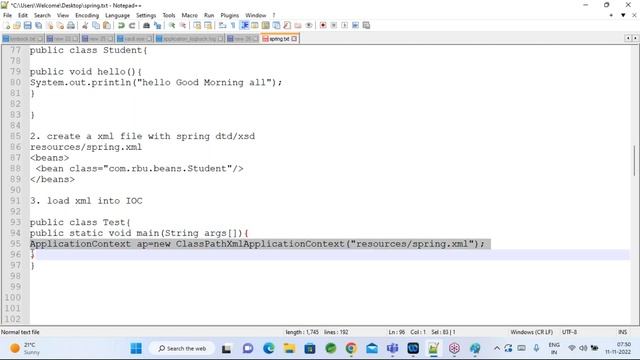Click the plus button at the right of the menu bar

tap(611, 15)
